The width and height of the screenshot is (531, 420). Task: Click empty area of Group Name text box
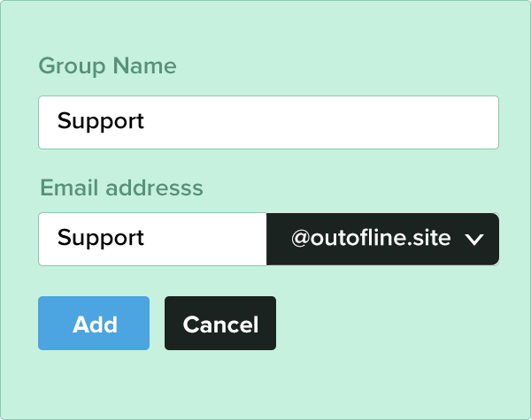[x=354, y=122]
